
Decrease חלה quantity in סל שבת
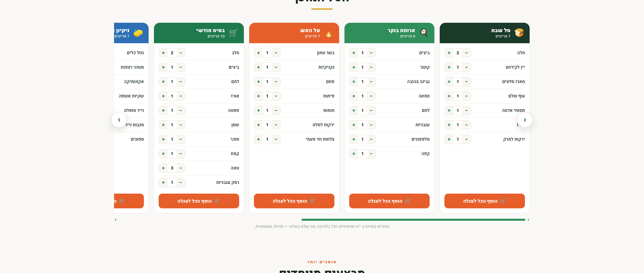pos(467,53)
